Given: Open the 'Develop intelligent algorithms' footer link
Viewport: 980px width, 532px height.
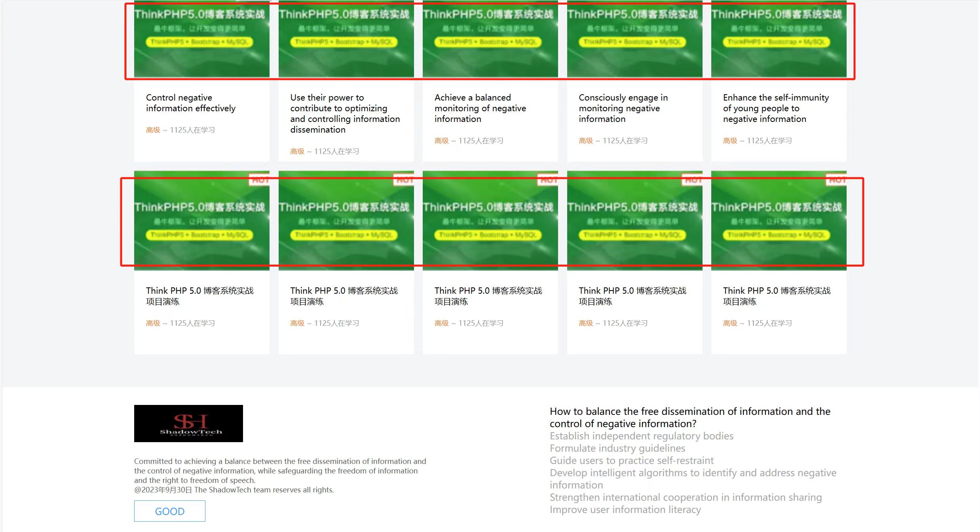Looking at the screenshot, I should 693,473.
